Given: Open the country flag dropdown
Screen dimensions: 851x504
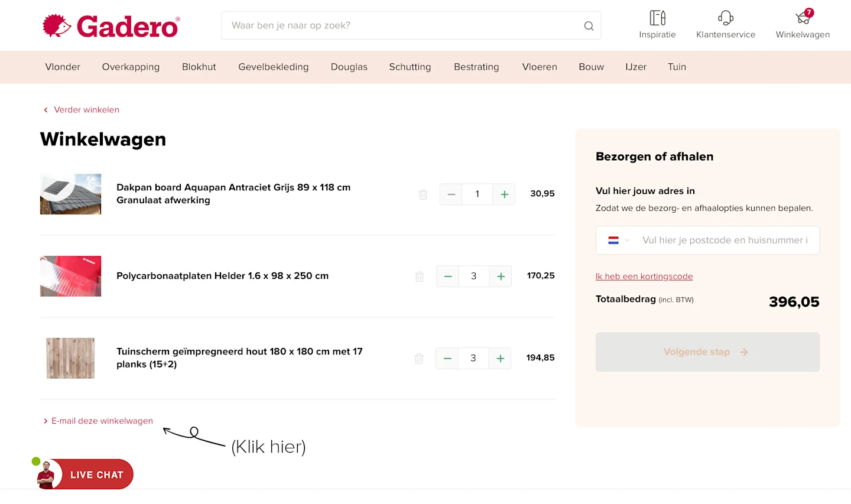Looking at the screenshot, I should (619, 240).
